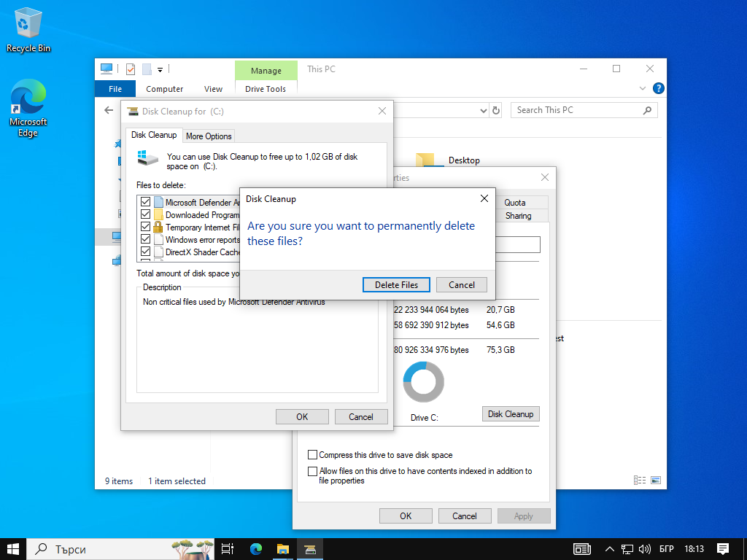Open Edge from the taskbar
Screen dimensions: 747x560
256,549
